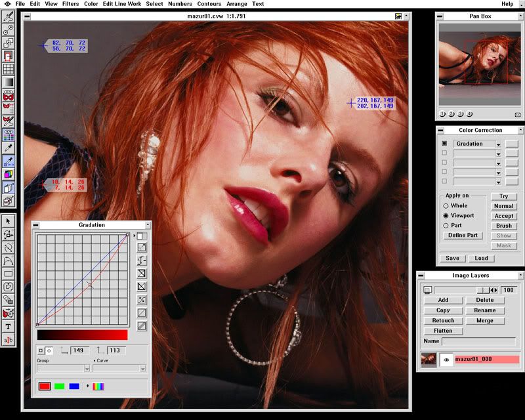Select the rainbow all-channels swatch

coord(98,387)
